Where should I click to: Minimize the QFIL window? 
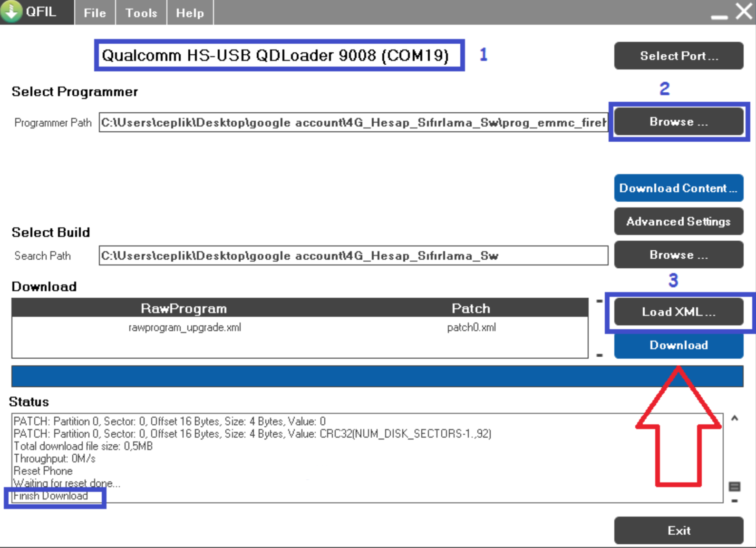[x=719, y=17]
